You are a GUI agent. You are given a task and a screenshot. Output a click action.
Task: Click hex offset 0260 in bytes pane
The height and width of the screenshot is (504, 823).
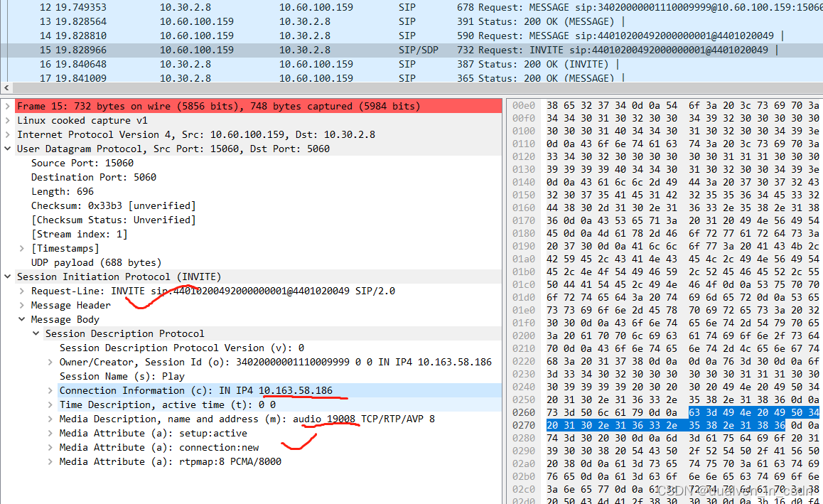523,412
